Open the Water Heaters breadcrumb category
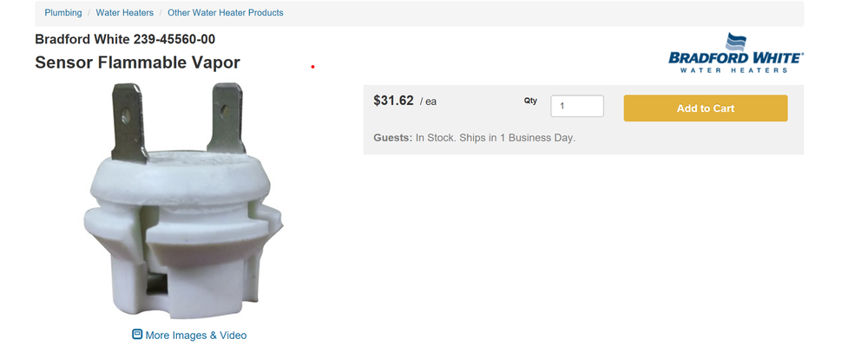The height and width of the screenshot is (352, 868). coord(124,13)
